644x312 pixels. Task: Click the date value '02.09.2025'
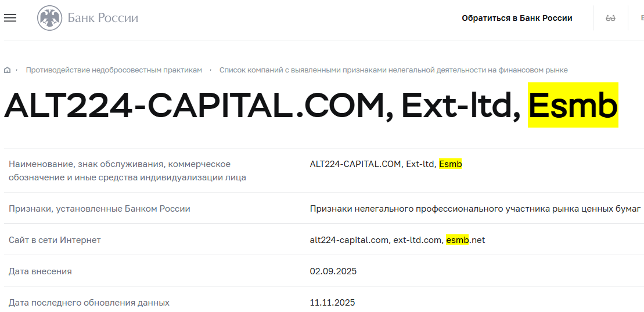coord(333,271)
